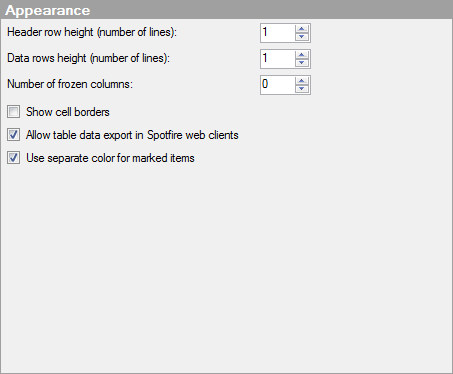Select 'Header row height (number of lines)' label
453x374 pixels.
pyautogui.click(x=92, y=32)
